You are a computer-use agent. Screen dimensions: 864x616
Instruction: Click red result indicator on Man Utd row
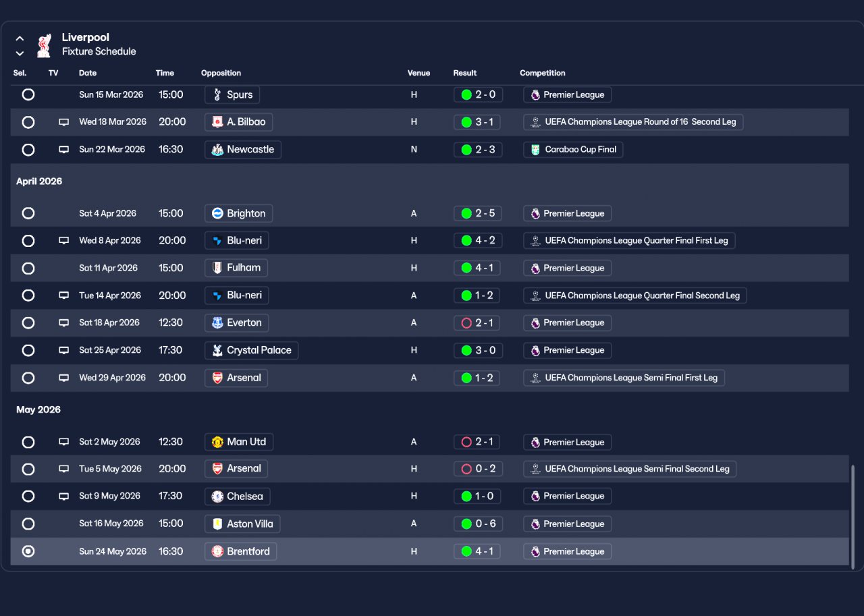[x=466, y=442]
